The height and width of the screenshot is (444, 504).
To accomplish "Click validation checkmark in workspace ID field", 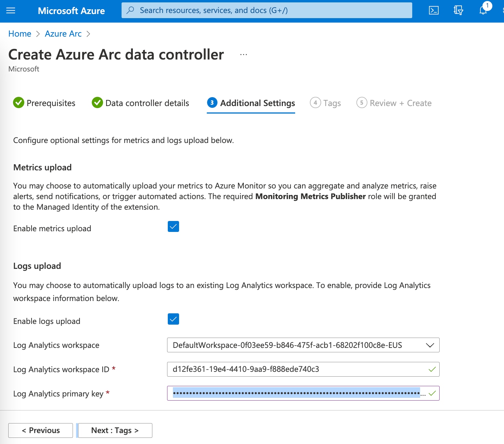I will [x=432, y=369].
